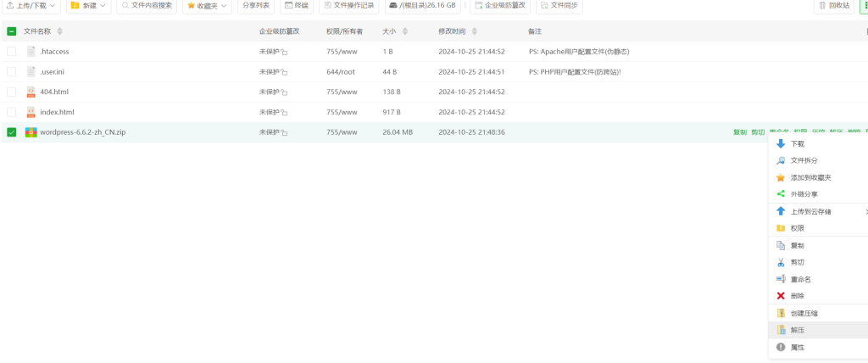Click the 回收站 recycle bin button
868x363 pixels.
833,6
